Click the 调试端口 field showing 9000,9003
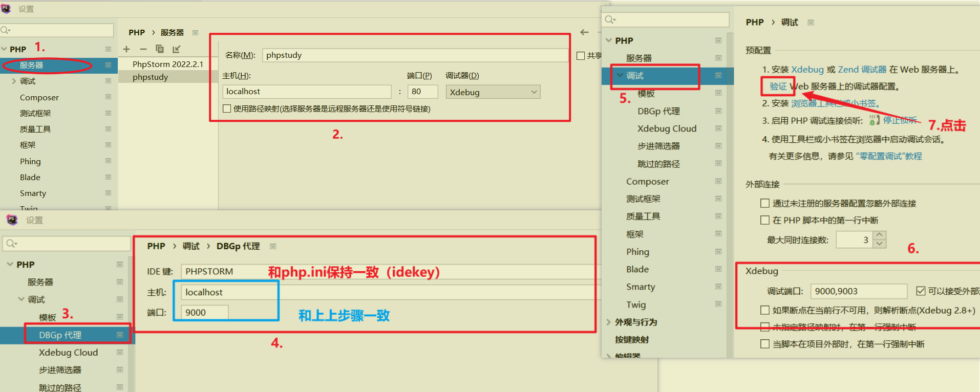 pos(859,291)
